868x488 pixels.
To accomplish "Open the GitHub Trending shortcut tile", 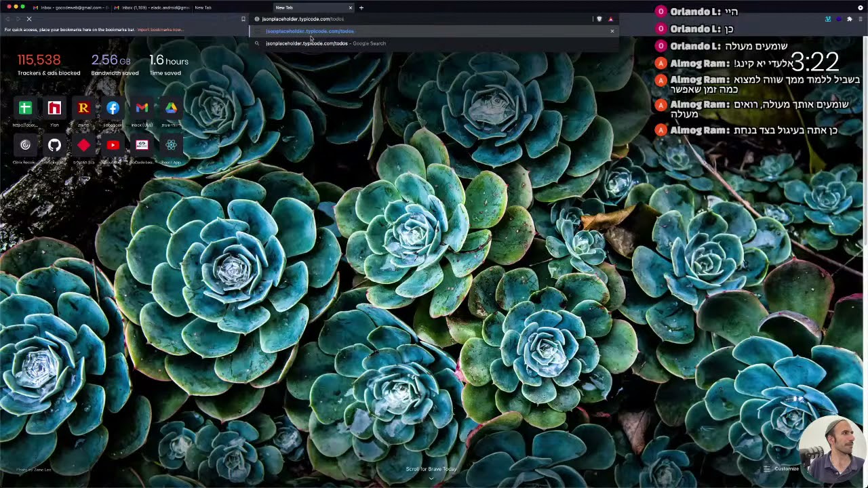I will pos(54,145).
